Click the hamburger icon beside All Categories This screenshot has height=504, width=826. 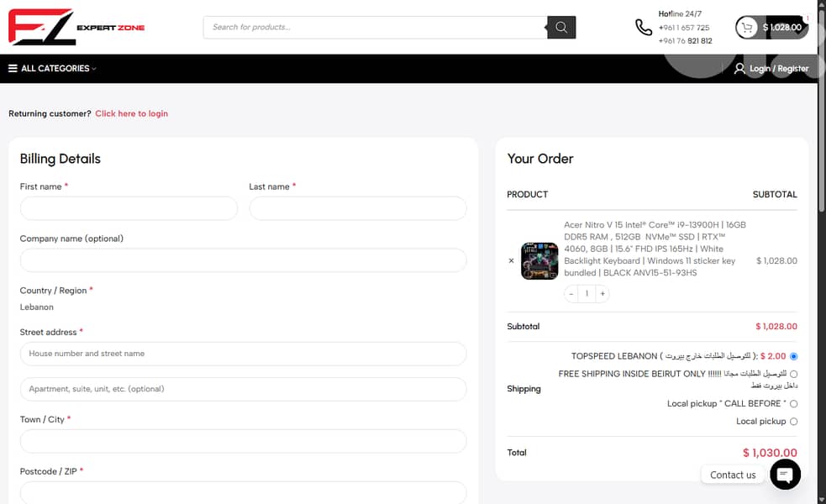click(x=13, y=69)
